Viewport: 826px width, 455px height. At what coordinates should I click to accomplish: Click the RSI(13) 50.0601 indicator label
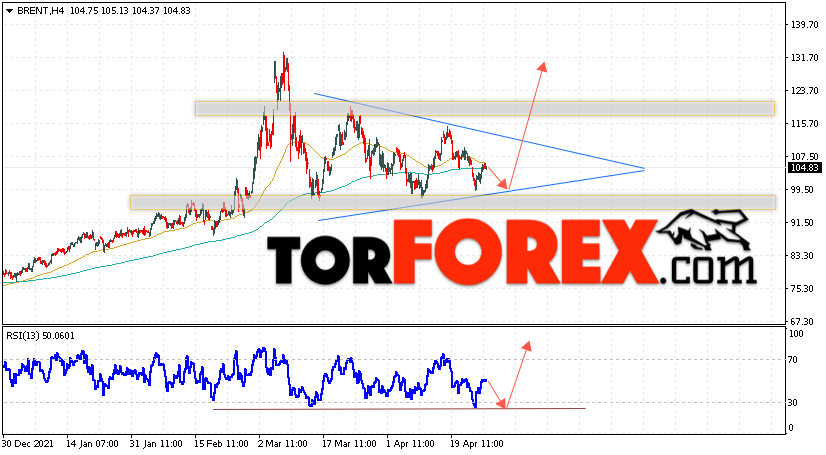[x=40, y=335]
